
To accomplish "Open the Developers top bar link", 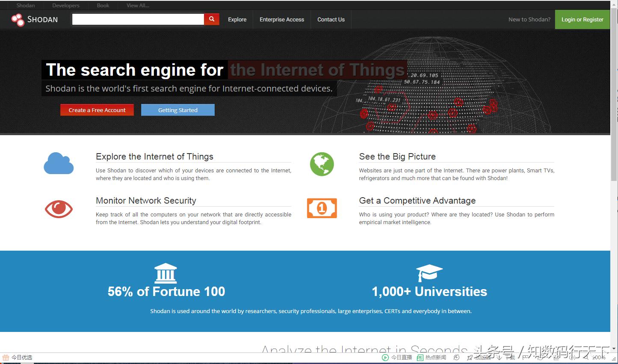I will (66, 6).
